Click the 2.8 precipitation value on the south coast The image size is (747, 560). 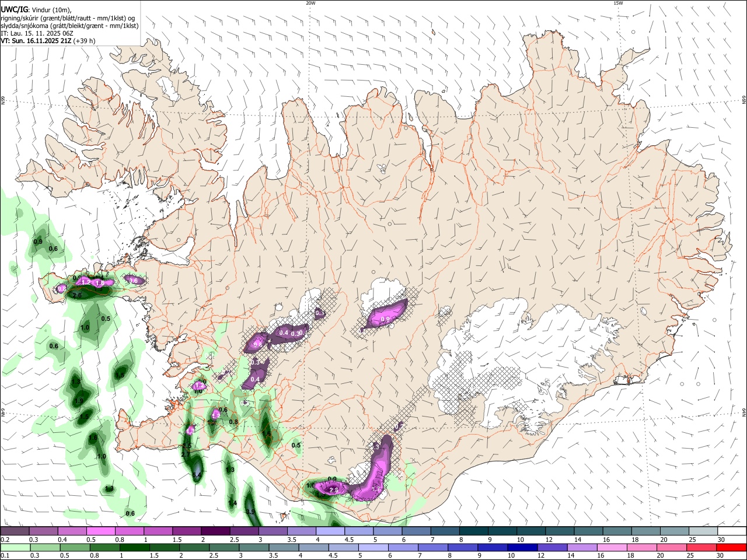tap(334, 491)
